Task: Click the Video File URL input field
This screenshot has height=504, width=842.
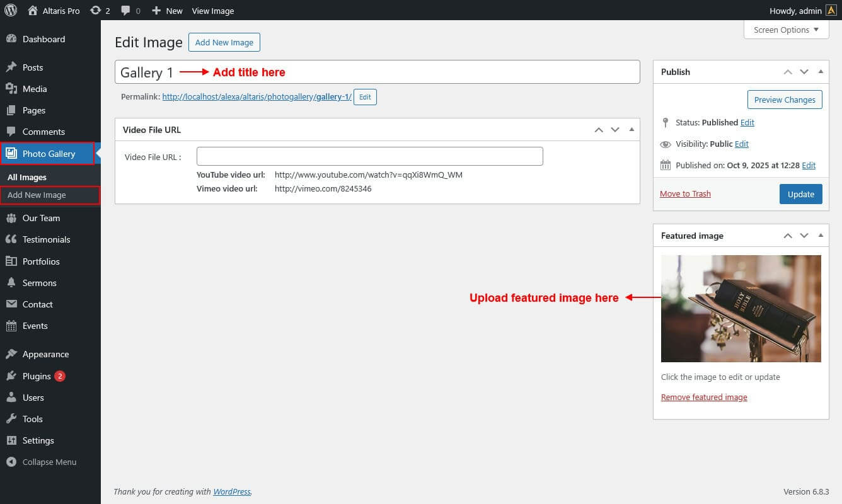Action: [369, 156]
